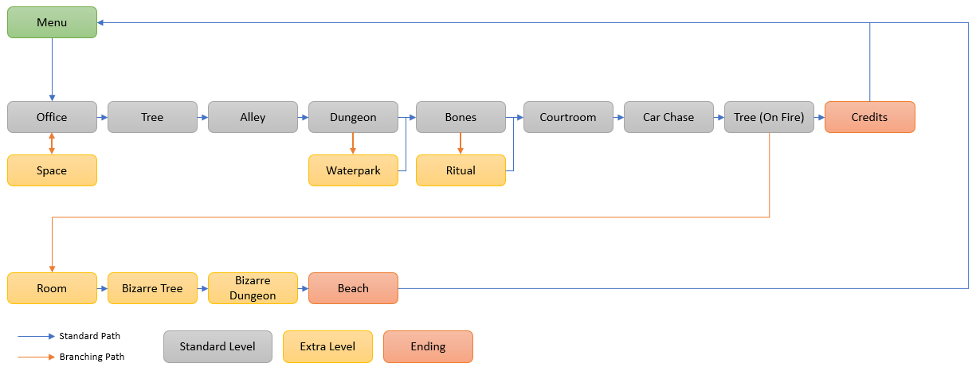Click the Beach ending node
This screenshot has width=980, height=375.
click(x=353, y=288)
